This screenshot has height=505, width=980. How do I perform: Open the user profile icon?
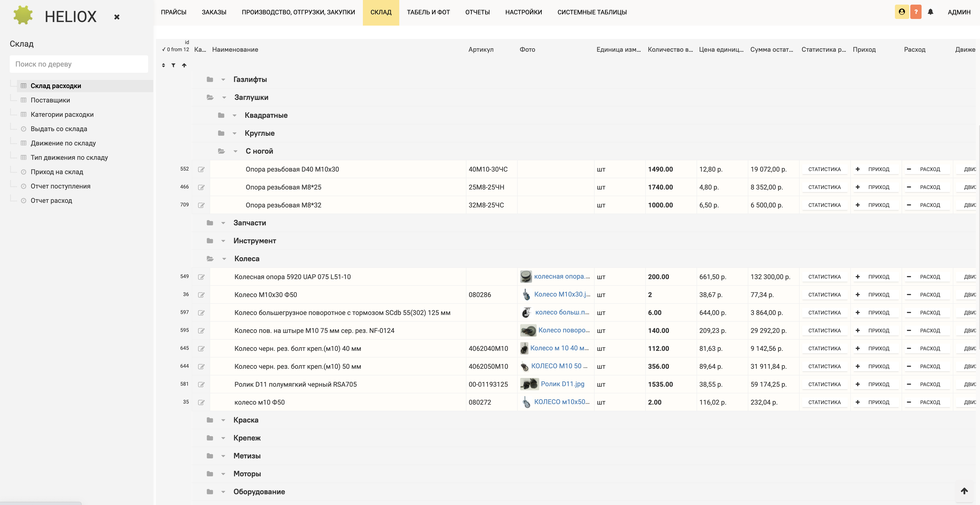902,12
